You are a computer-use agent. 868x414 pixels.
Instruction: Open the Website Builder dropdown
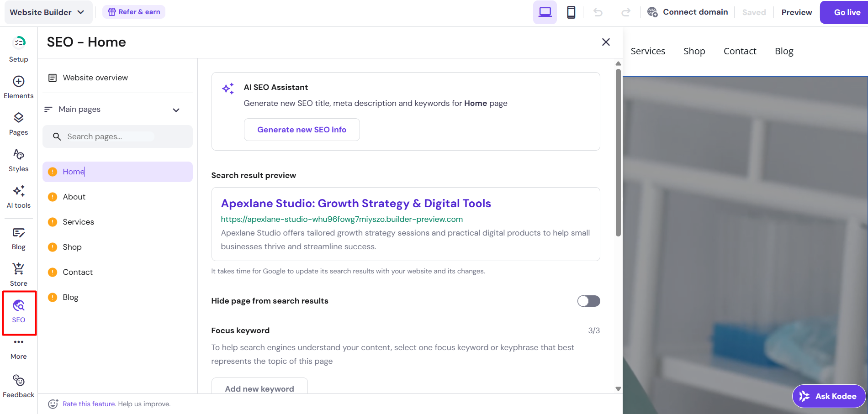tap(48, 12)
